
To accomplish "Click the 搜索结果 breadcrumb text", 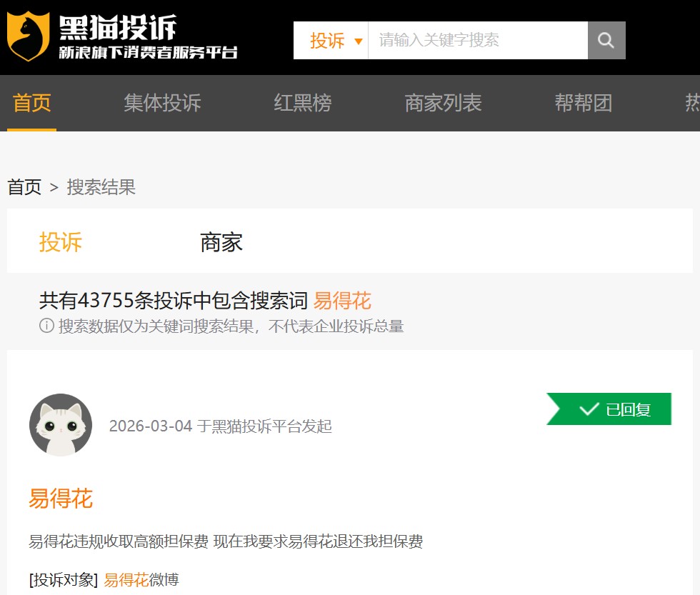I will click(x=101, y=187).
